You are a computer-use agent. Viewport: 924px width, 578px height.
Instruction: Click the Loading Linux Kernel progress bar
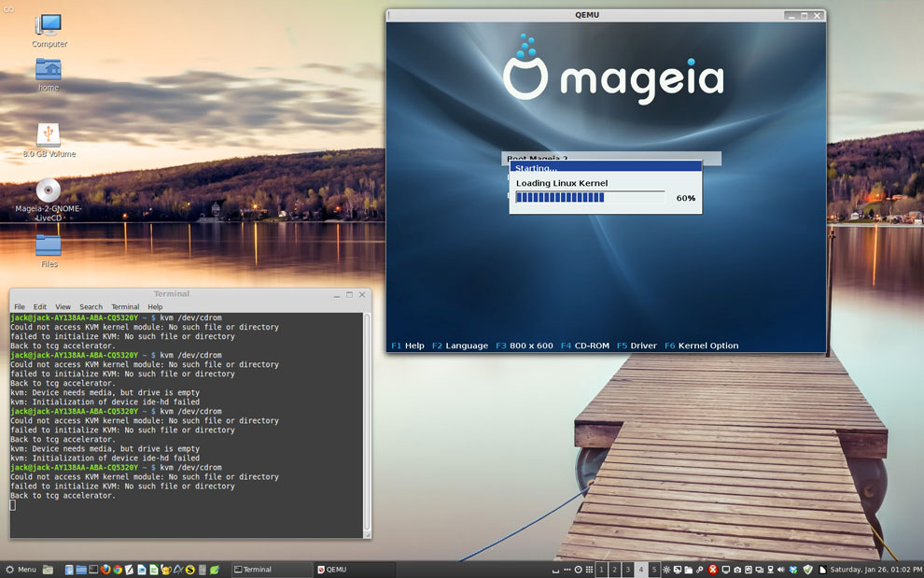(x=590, y=198)
